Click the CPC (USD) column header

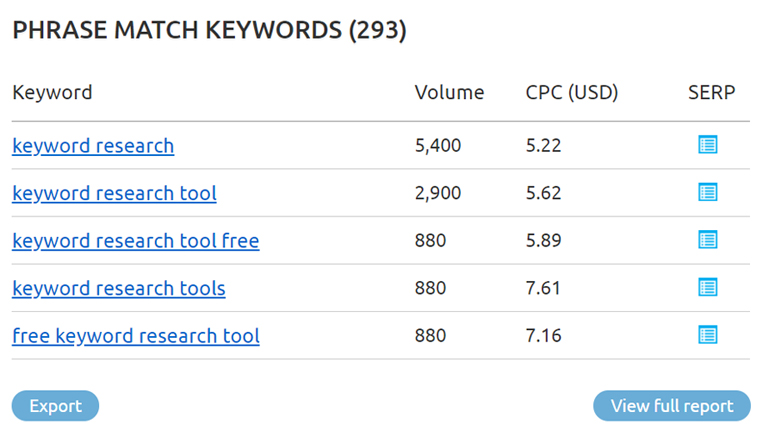572,92
